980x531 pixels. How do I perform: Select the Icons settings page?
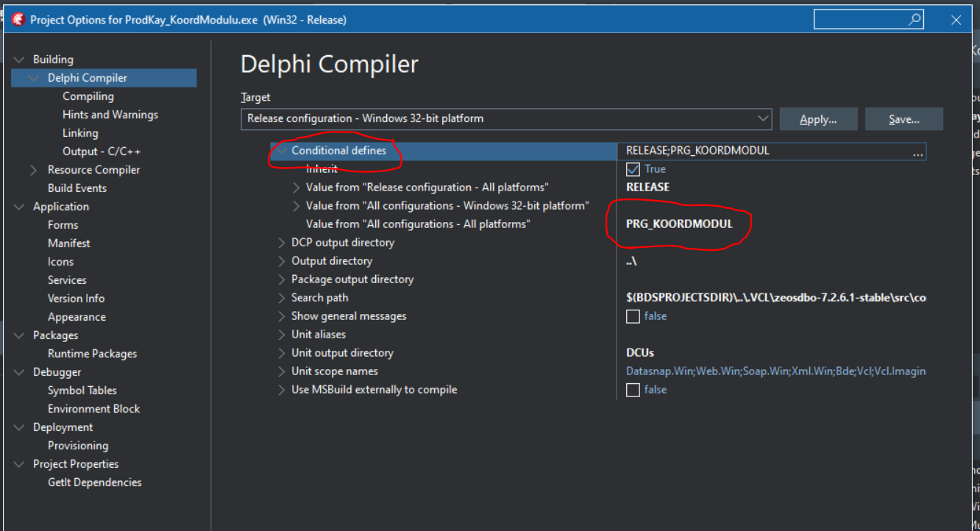click(60, 262)
